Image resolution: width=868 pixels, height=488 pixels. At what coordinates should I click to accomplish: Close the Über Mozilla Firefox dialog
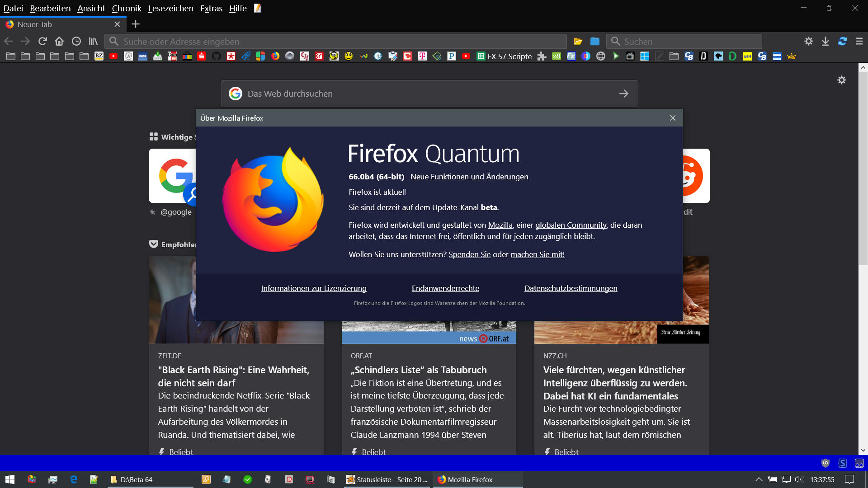[x=673, y=118]
